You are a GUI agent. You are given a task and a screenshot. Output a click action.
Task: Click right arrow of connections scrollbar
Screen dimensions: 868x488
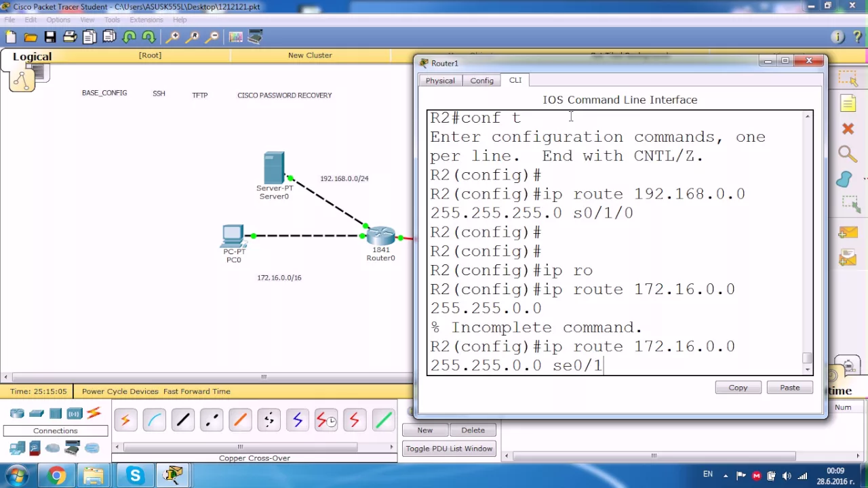(x=391, y=447)
